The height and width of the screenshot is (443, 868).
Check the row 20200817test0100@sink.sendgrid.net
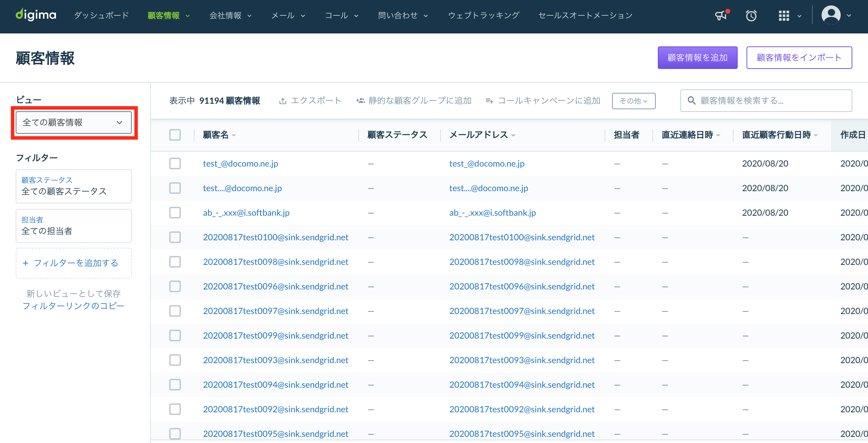pyautogui.click(x=175, y=237)
